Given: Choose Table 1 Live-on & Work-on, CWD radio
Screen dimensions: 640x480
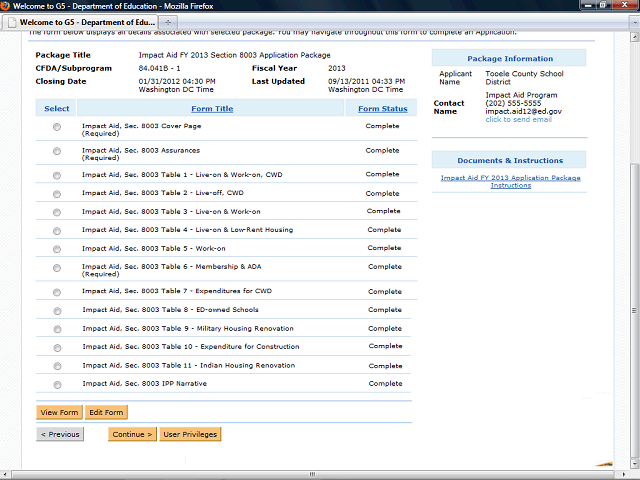Looking at the screenshot, I should (x=57, y=176).
